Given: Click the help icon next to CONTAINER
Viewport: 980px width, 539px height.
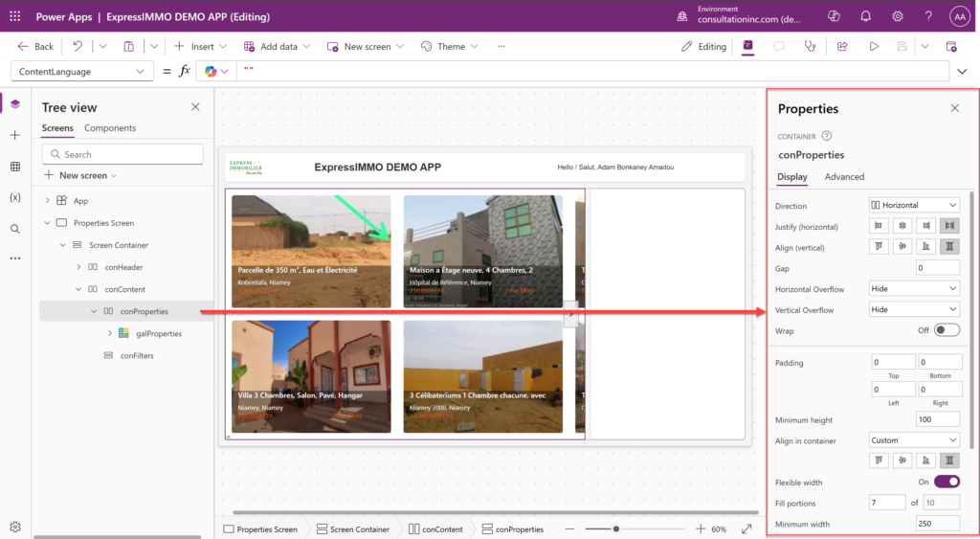Looking at the screenshot, I should [827, 136].
